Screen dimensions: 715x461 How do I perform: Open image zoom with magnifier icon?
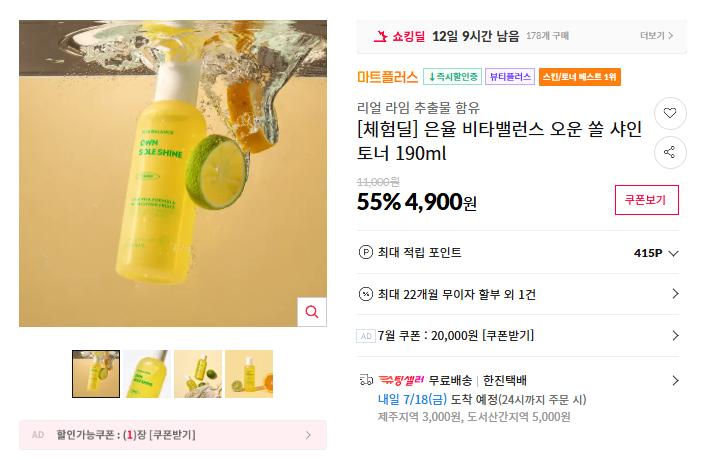312,312
